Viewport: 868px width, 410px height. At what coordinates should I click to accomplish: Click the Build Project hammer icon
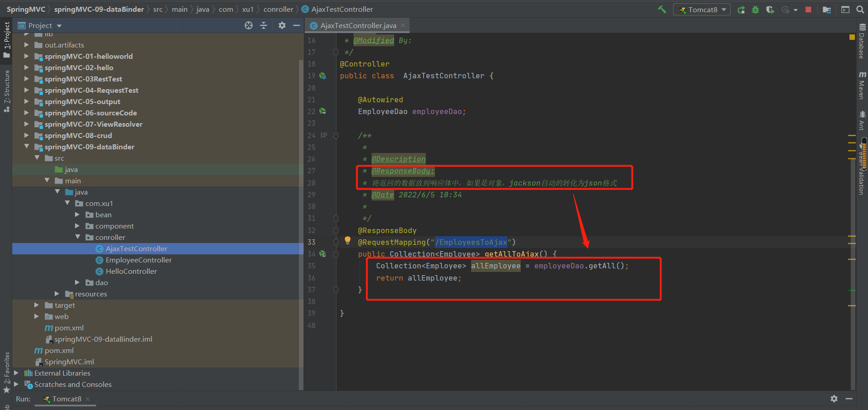tap(662, 10)
